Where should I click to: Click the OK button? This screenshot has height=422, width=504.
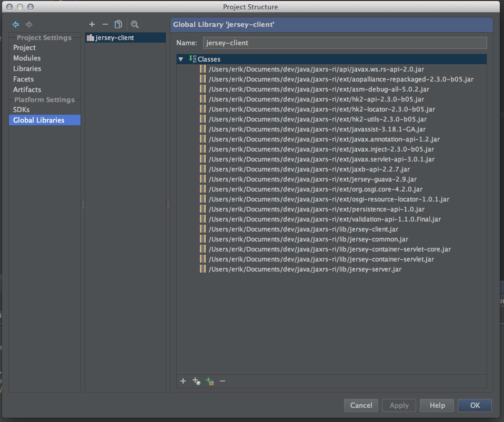[475, 405]
